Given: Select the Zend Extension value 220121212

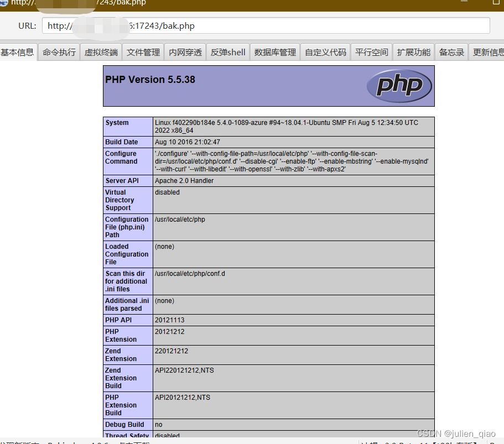Looking at the screenshot, I should coord(172,351).
